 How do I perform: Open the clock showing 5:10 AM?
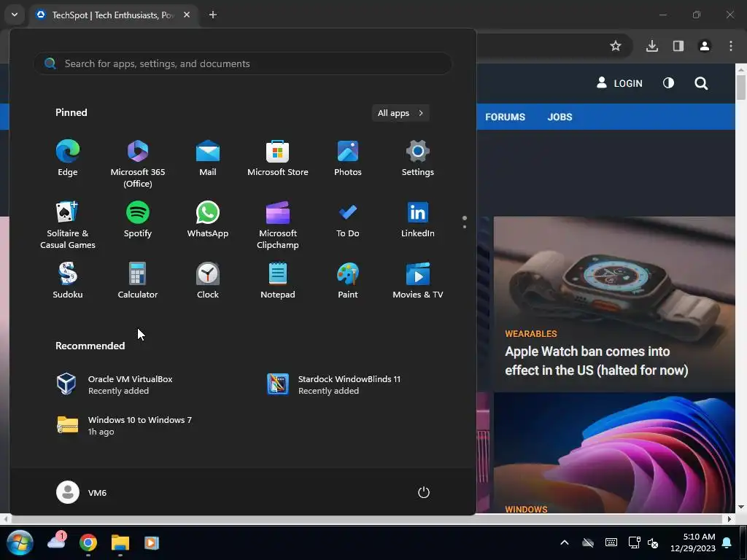(693, 542)
